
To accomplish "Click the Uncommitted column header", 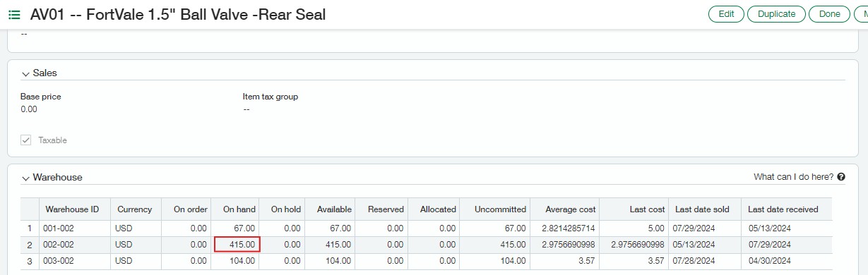I will point(495,209).
